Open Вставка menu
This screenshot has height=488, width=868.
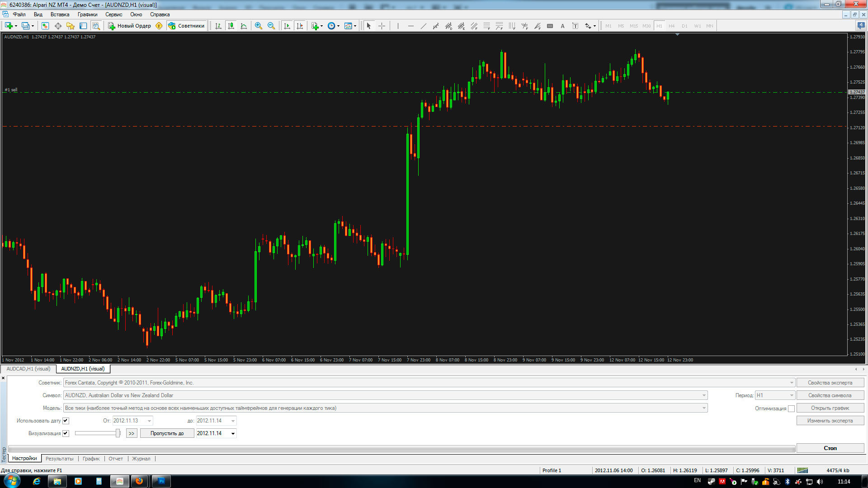(x=60, y=14)
